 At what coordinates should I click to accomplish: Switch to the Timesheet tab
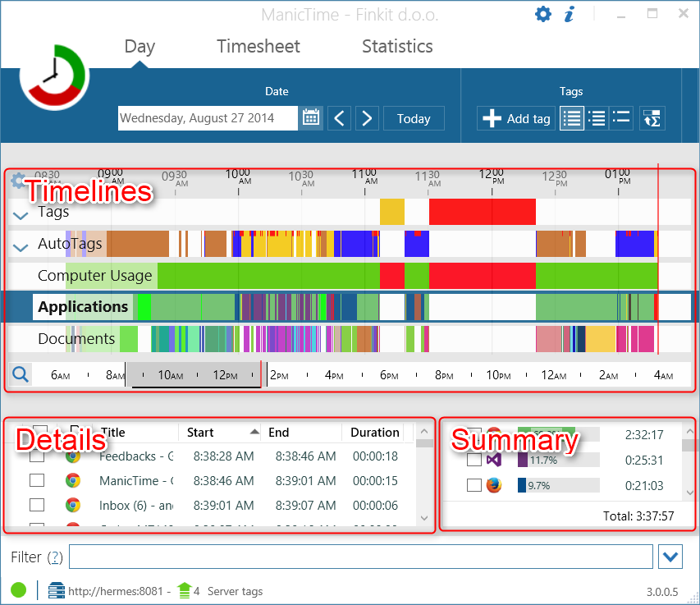tap(258, 47)
